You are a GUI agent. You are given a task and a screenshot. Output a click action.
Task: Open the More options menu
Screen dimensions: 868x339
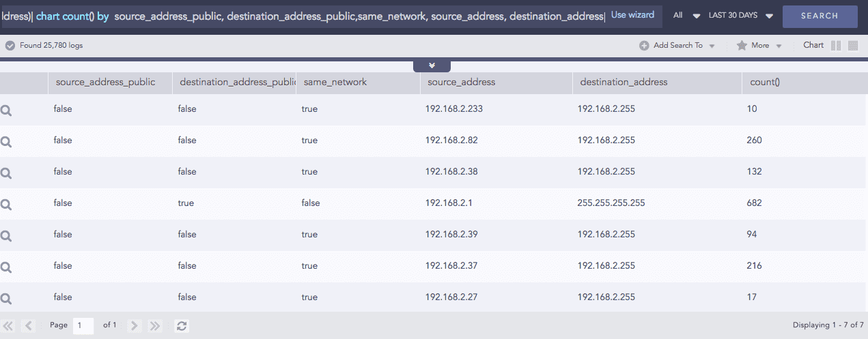(759, 46)
